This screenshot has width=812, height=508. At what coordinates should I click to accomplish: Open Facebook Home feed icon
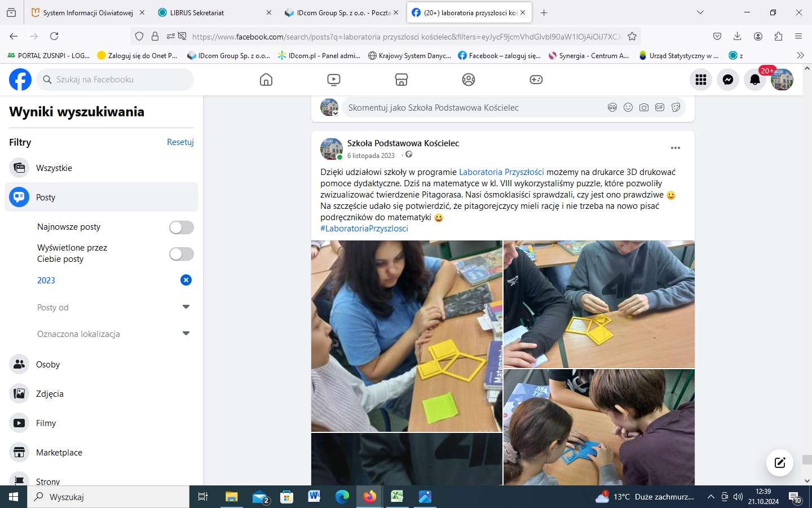click(266, 80)
